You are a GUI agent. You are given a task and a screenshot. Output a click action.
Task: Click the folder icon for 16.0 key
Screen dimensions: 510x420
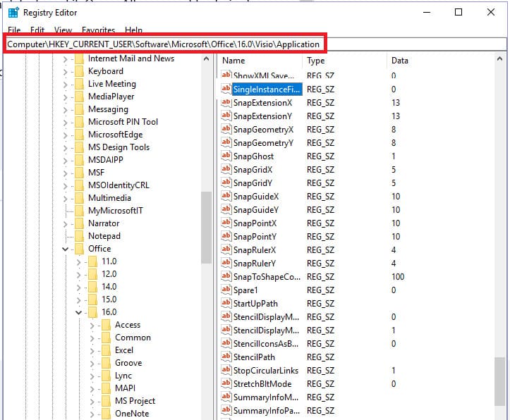(x=92, y=312)
